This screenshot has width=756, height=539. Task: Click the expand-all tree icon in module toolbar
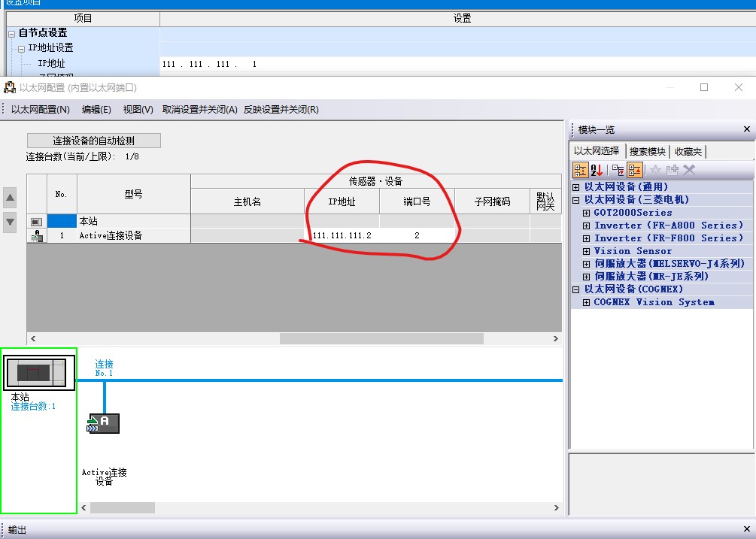coord(618,170)
